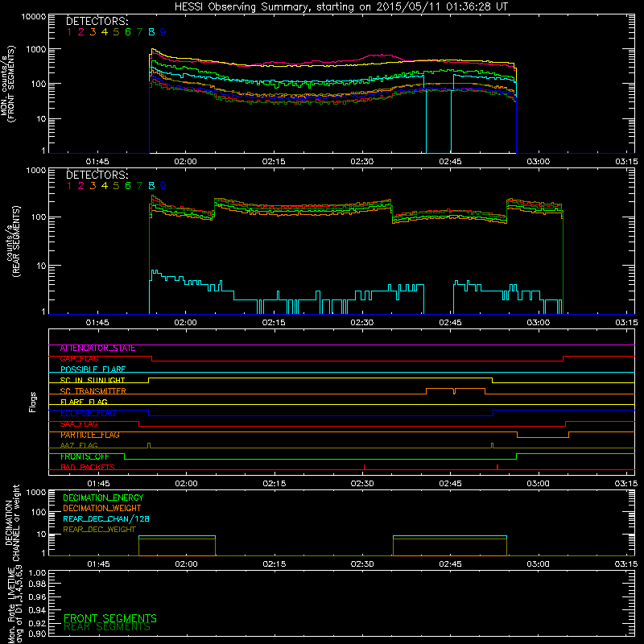This screenshot has height=644, width=644.
Task: Click the ATTENUATOR_STATE flag label
Action: [x=97, y=349]
